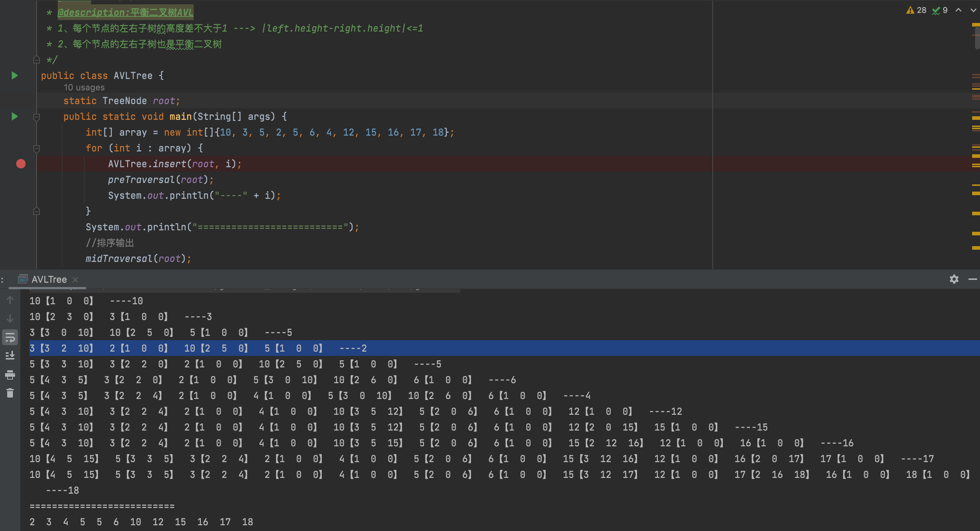Viewport: 980px width, 531px height.
Task: Click the print icon in console toolbar
Action: click(x=10, y=375)
